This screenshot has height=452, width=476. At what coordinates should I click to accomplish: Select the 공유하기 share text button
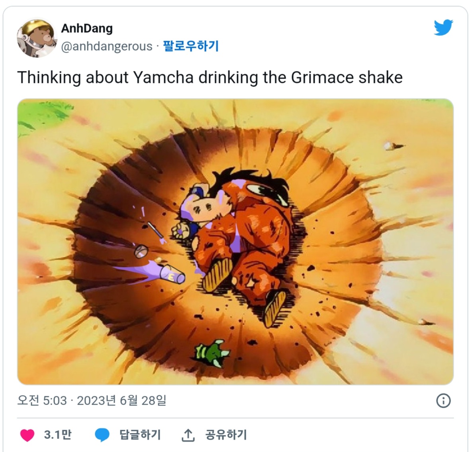pyautogui.click(x=226, y=435)
